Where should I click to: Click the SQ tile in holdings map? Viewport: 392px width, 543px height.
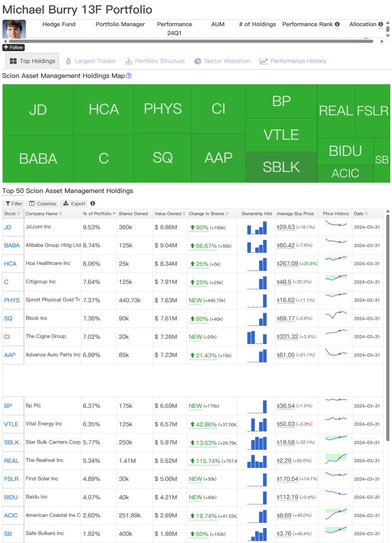(163, 157)
